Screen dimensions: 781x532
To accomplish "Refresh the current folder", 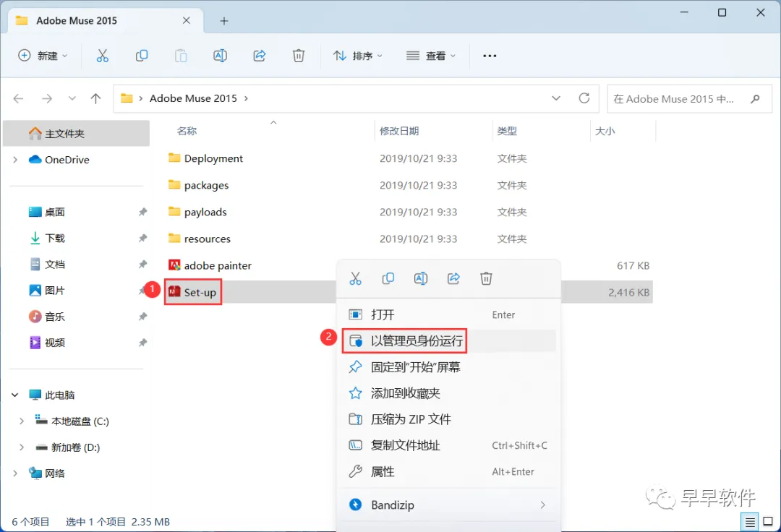I will 584,98.
